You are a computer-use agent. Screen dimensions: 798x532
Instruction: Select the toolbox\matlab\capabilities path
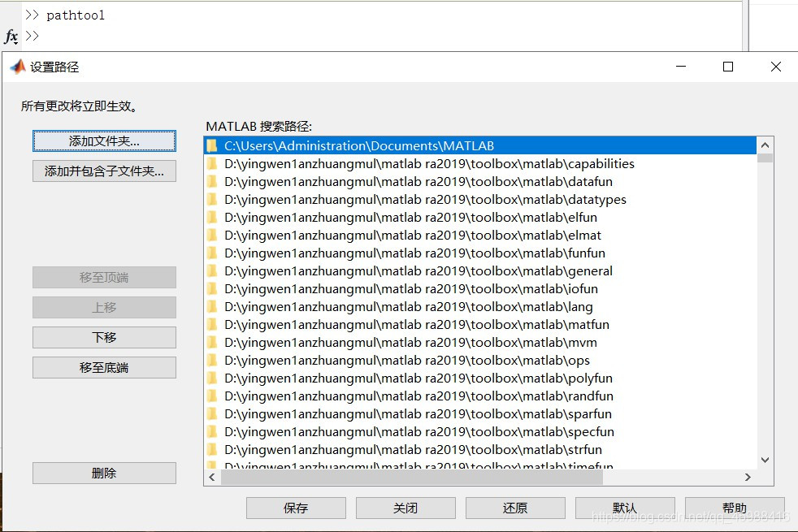pos(480,164)
